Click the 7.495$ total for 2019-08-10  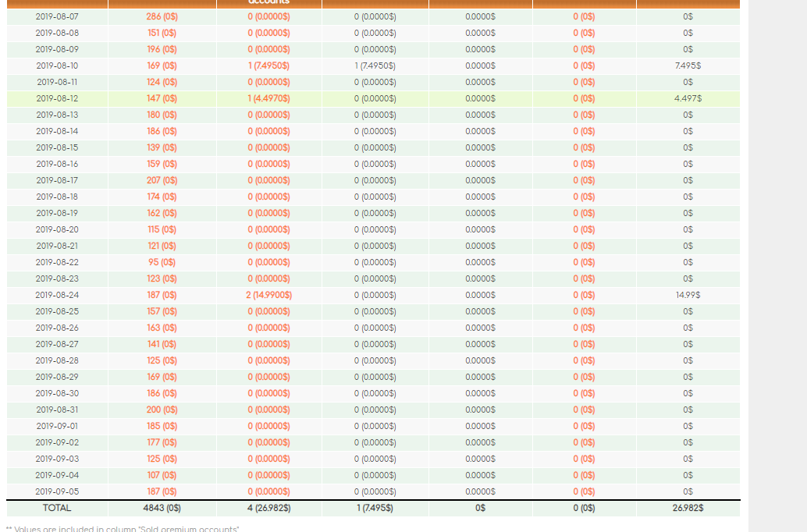688,66
